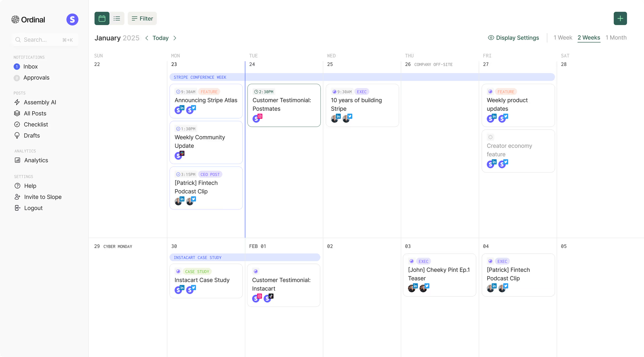Image resolution: width=644 pixels, height=357 pixels.
Task: Open Analytics chart icon in sidebar
Action: [x=17, y=160]
